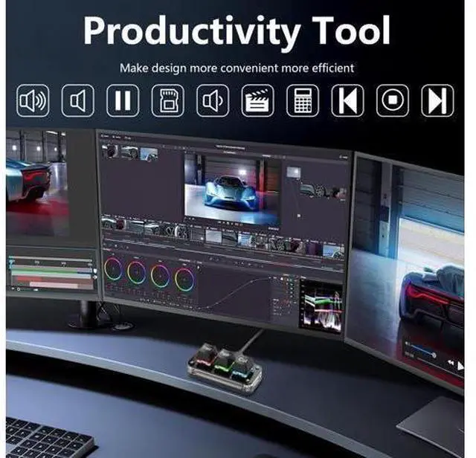476x458 pixels.
Task: Click the SD memory card icon
Action: [167, 100]
